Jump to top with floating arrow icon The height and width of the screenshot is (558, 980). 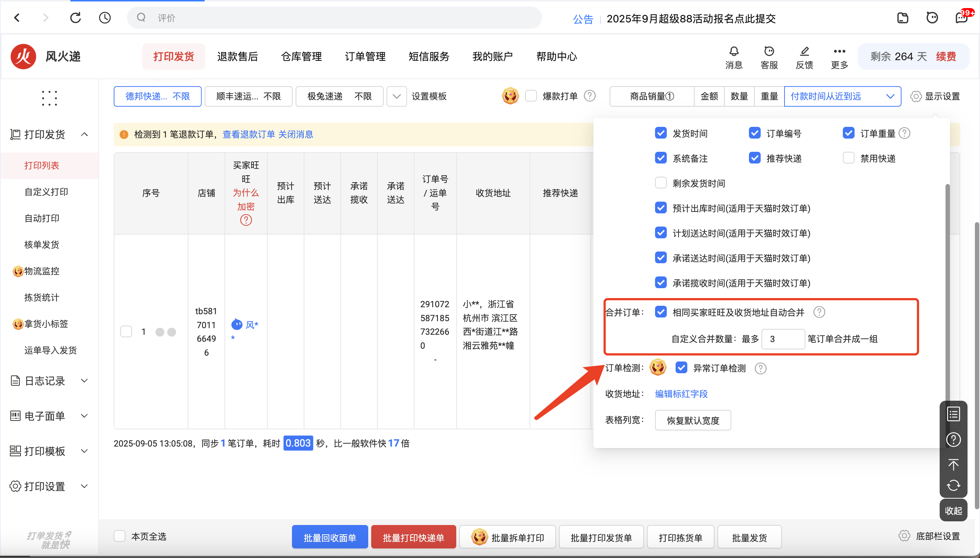coord(953,464)
